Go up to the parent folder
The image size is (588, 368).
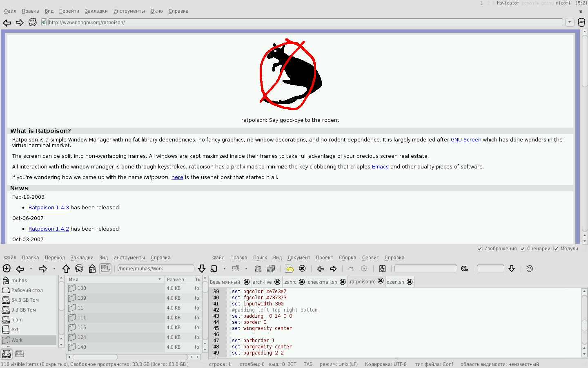click(66, 269)
